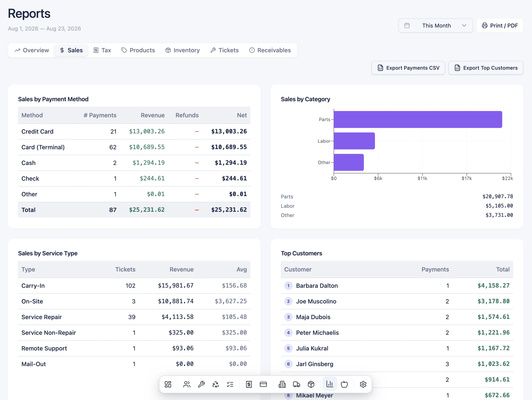The width and height of the screenshot is (532, 400).
Task: Click the rank 3 badge beside Maja Dubois
Action: pos(288,317)
